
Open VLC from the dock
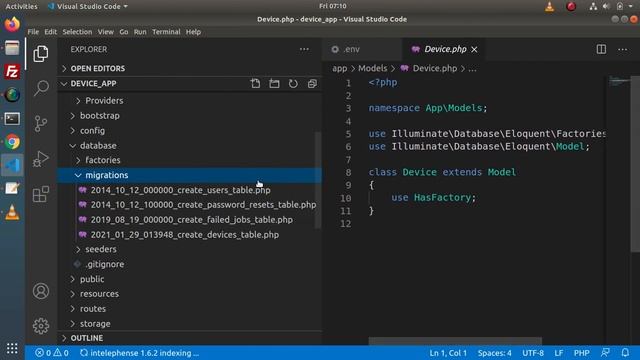click(12, 213)
